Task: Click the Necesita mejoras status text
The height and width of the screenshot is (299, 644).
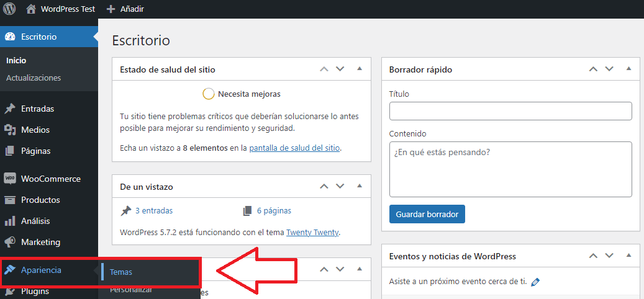Action: (x=249, y=94)
